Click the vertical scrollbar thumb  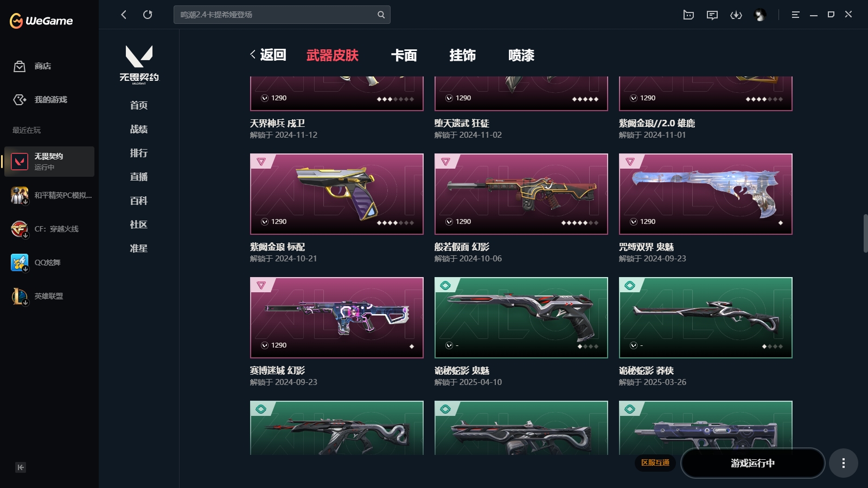pyautogui.click(x=865, y=233)
